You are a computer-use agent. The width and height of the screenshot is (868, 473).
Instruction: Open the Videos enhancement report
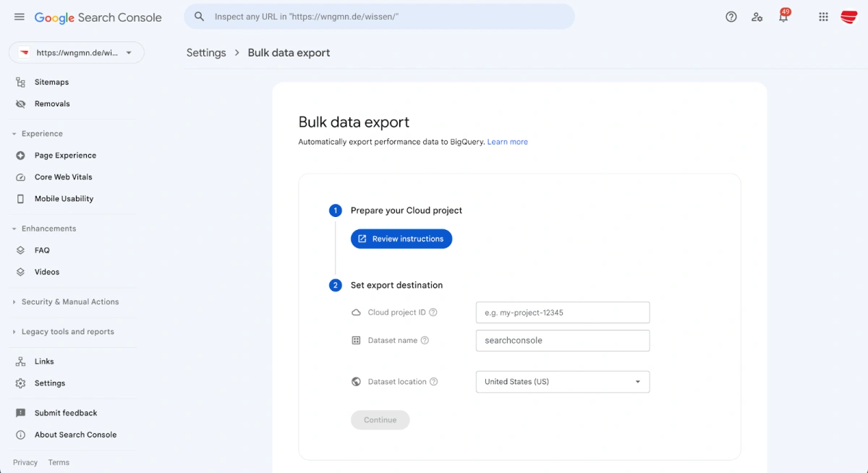[46, 271]
